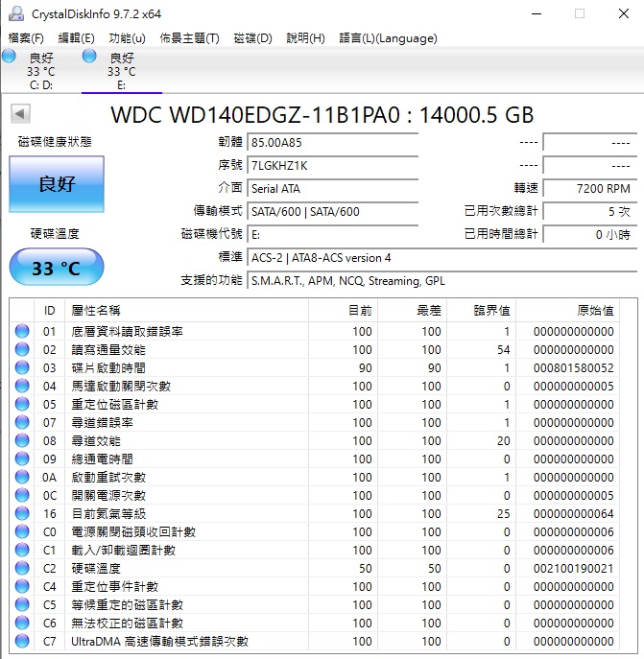The height and width of the screenshot is (659, 644).
Task: Click the status dot for attribute C5
Action: click(x=22, y=604)
